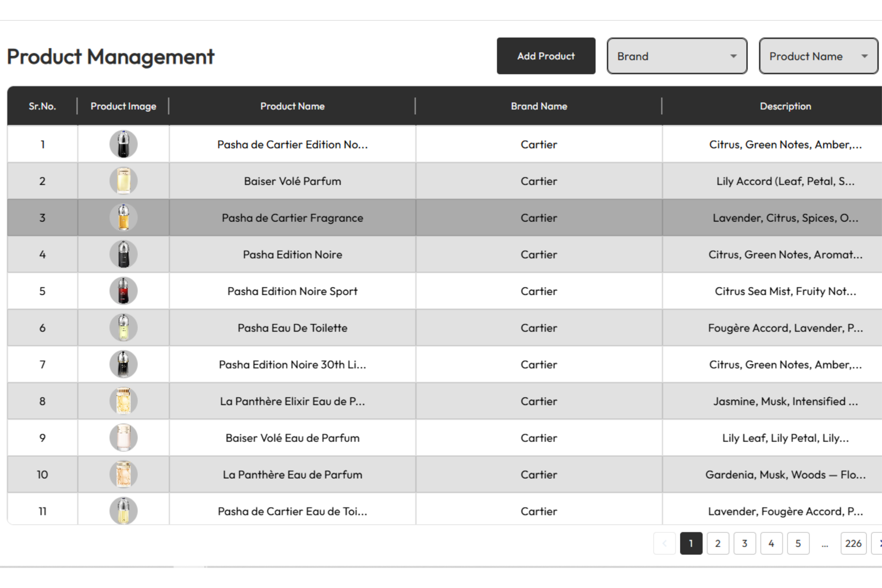Click the Product Image column header
Image resolution: width=882 pixels, height=588 pixels.
pyautogui.click(x=123, y=106)
